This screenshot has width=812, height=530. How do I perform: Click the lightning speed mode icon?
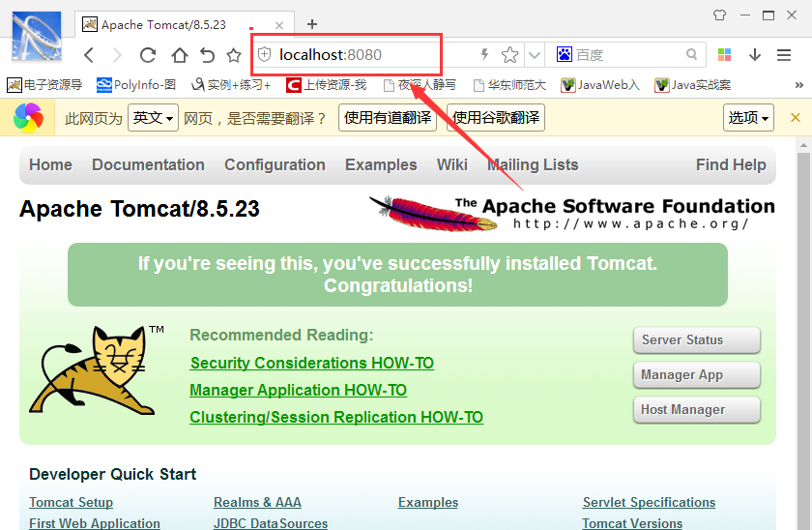coord(484,54)
